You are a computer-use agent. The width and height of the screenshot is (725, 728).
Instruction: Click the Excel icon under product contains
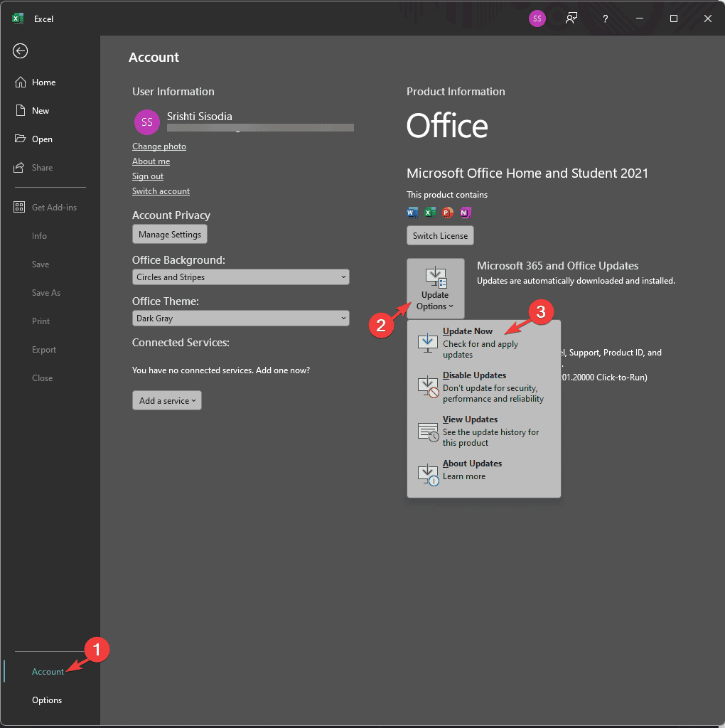point(430,212)
